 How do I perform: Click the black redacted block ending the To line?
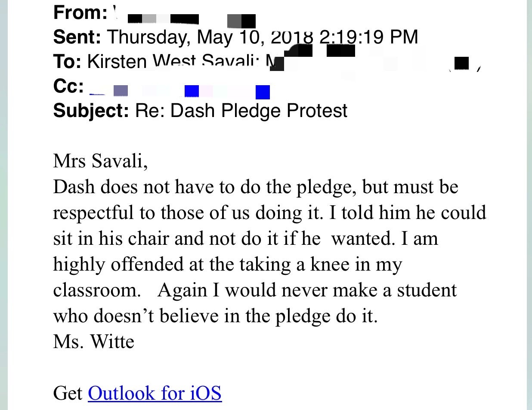(461, 63)
